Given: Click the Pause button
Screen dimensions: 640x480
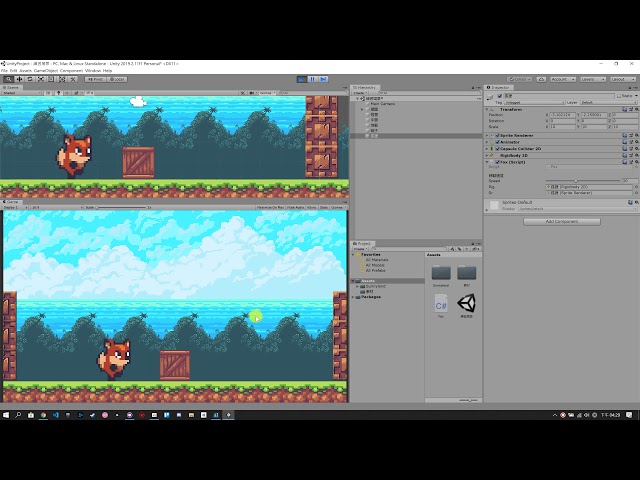Looking at the screenshot, I should [313, 79].
